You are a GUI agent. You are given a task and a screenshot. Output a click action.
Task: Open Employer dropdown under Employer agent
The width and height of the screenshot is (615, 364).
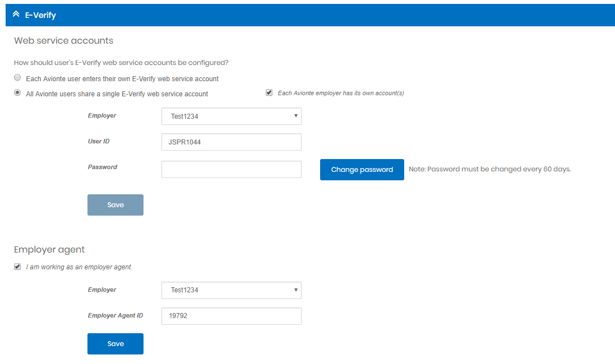pyautogui.click(x=232, y=290)
